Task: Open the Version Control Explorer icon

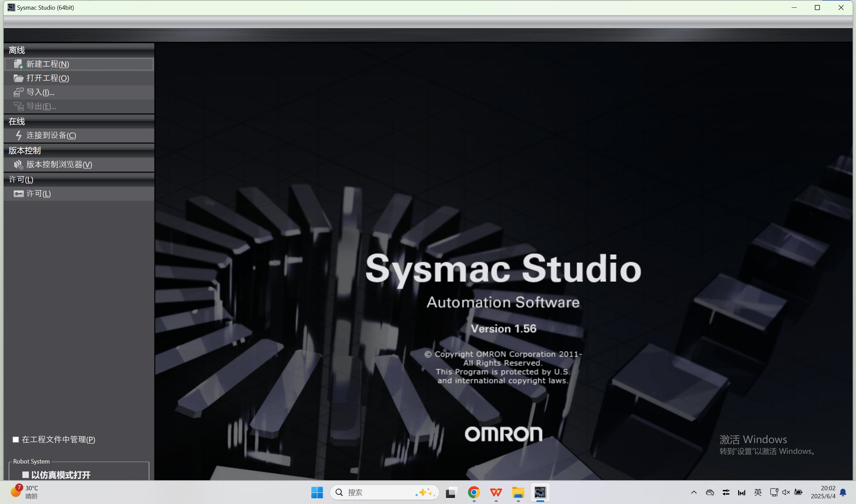Action: coord(18,165)
